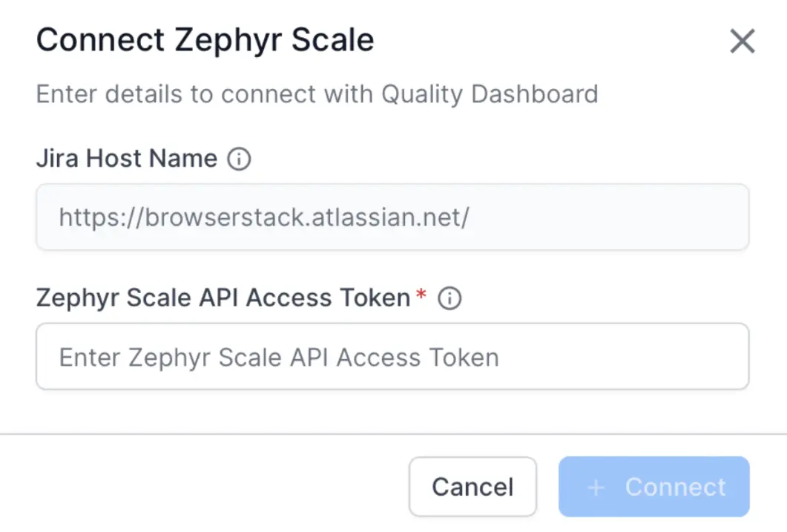The height and width of the screenshot is (532, 787).
Task: Click the Enter Zephyr Scale token placeholder
Action: pos(279,357)
